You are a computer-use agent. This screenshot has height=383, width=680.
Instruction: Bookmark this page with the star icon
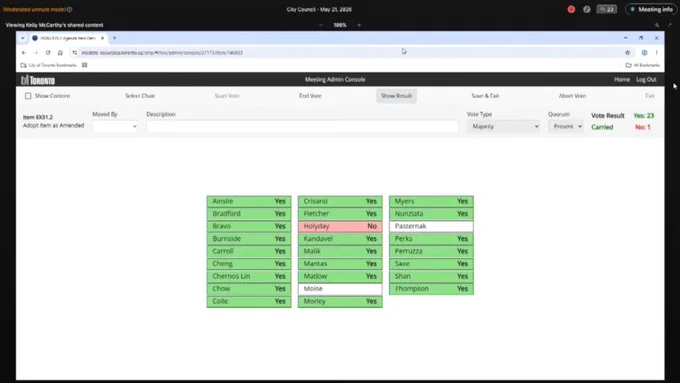coord(628,52)
